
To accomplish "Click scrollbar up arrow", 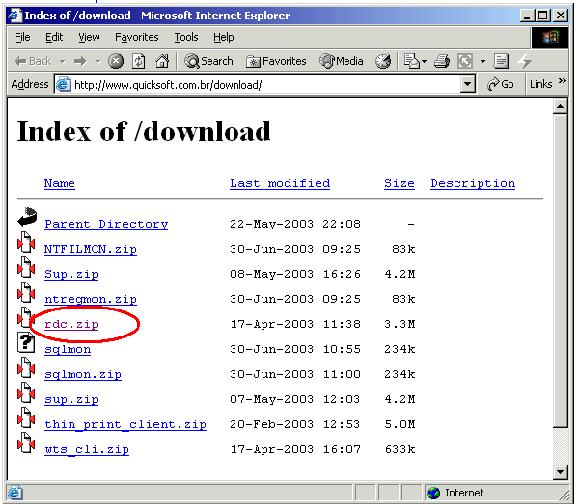I will pyautogui.click(x=560, y=107).
